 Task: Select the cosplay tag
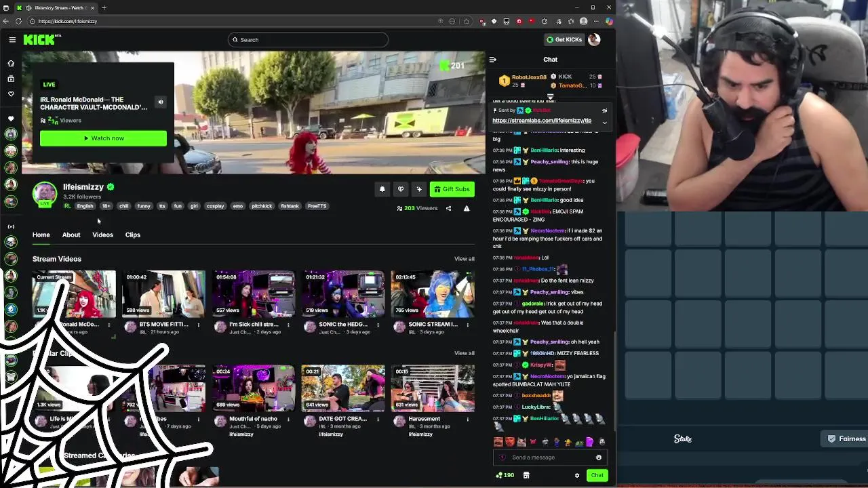[215, 206]
